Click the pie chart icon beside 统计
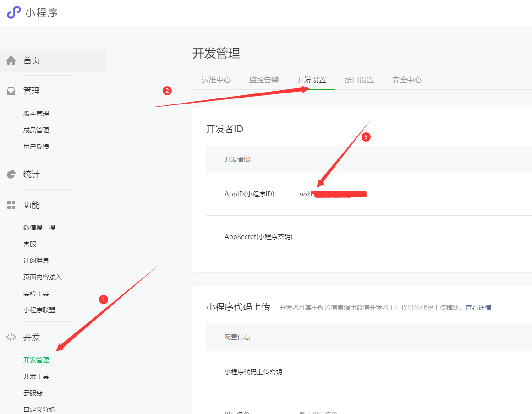The height and width of the screenshot is (414, 532). tap(11, 174)
